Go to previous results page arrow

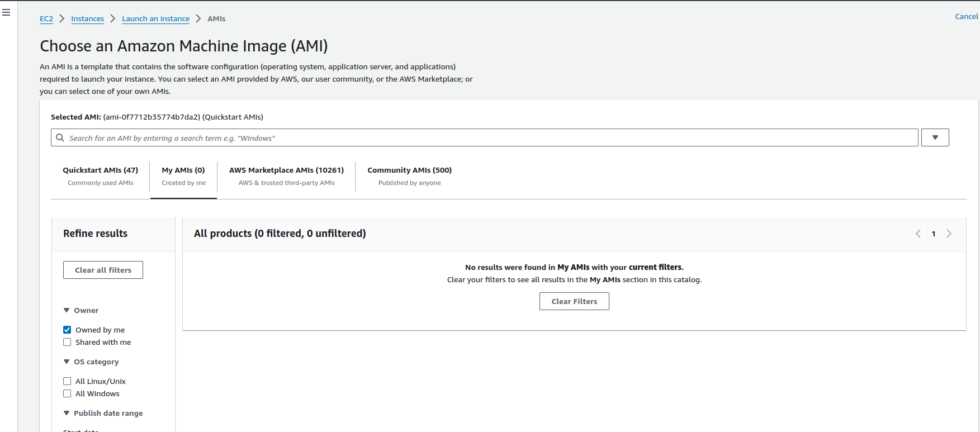coord(918,234)
